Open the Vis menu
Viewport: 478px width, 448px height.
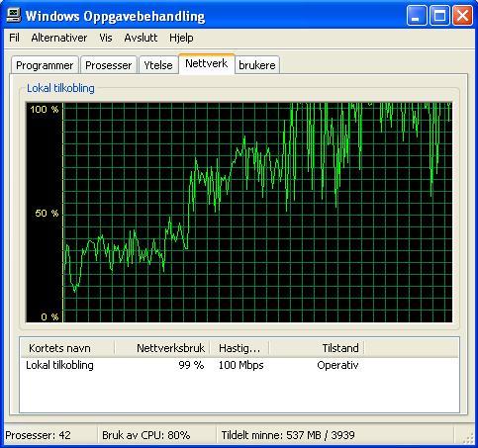tap(106, 38)
